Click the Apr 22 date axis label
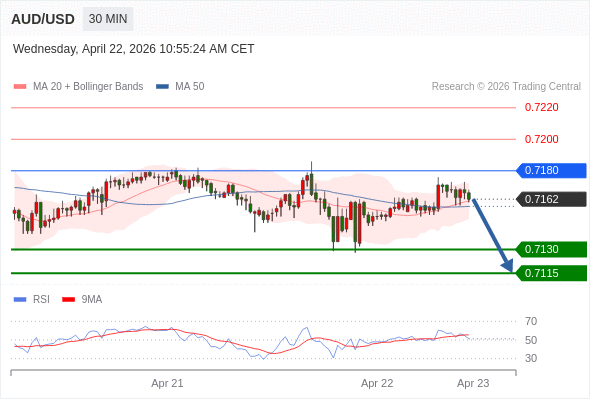 pyautogui.click(x=377, y=383)
